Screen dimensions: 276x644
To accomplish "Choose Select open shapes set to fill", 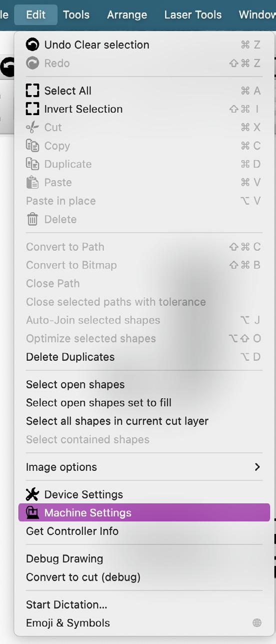I will 144,402.
